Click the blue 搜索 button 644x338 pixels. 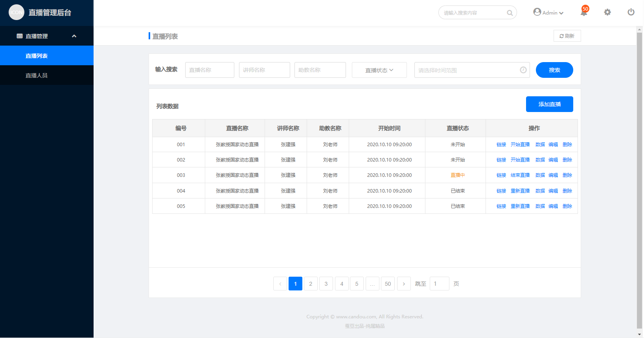(x=554, y=70)
